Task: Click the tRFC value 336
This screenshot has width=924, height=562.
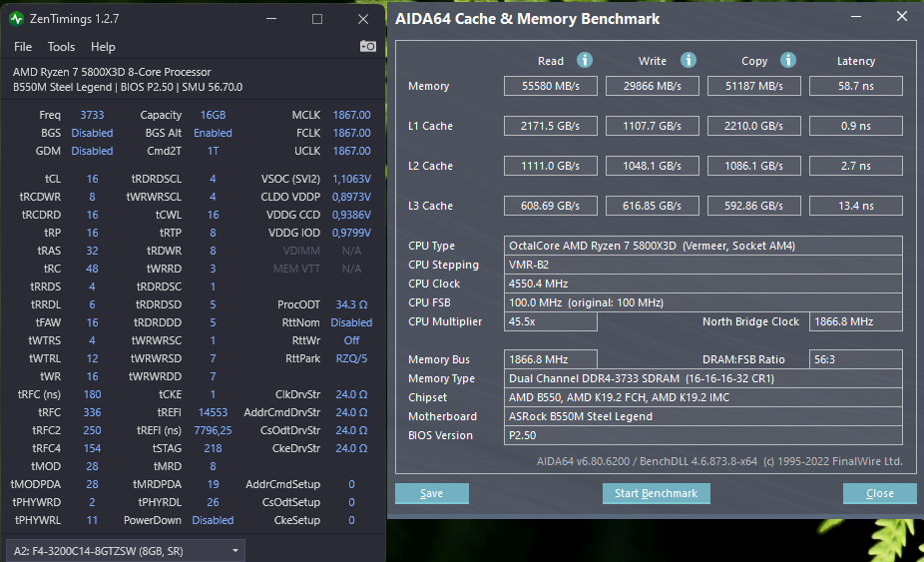Action: [92, 412]
